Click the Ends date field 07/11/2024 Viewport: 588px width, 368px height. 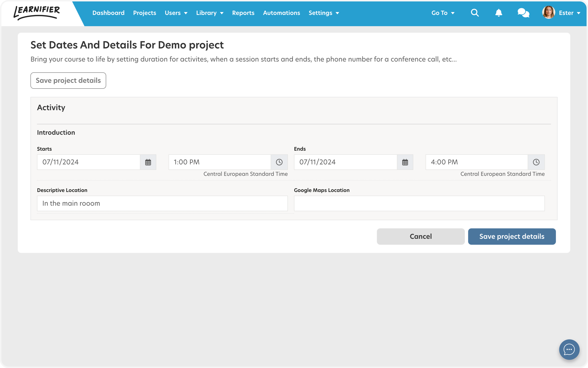345,162
